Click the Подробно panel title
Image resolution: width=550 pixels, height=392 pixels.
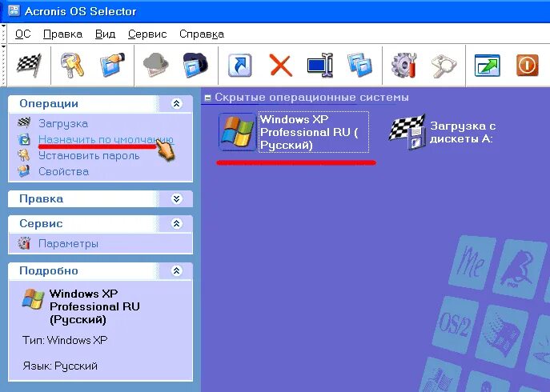click(x=49, y=270)
